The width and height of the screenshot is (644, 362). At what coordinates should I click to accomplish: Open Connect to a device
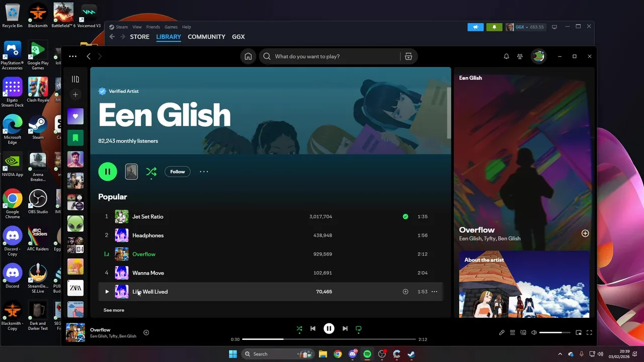click(x=523, y=332)
